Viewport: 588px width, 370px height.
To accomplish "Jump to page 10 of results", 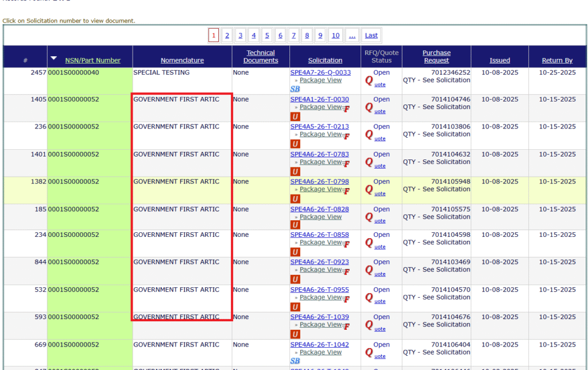I will coord(335,36).
